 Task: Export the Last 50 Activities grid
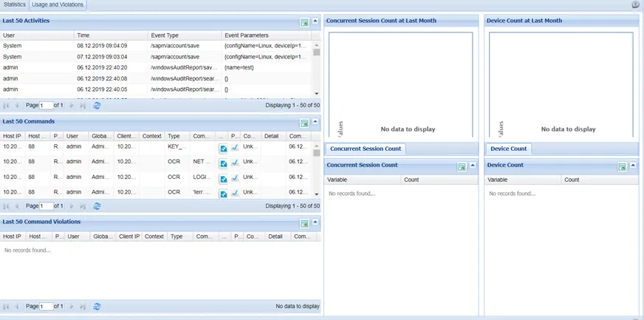coord(304,23)
